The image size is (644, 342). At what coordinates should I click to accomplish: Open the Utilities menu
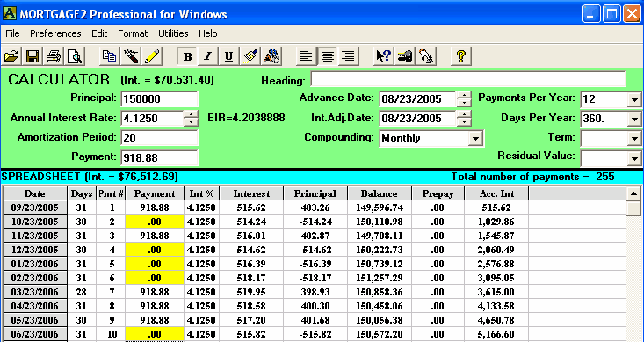173,33
